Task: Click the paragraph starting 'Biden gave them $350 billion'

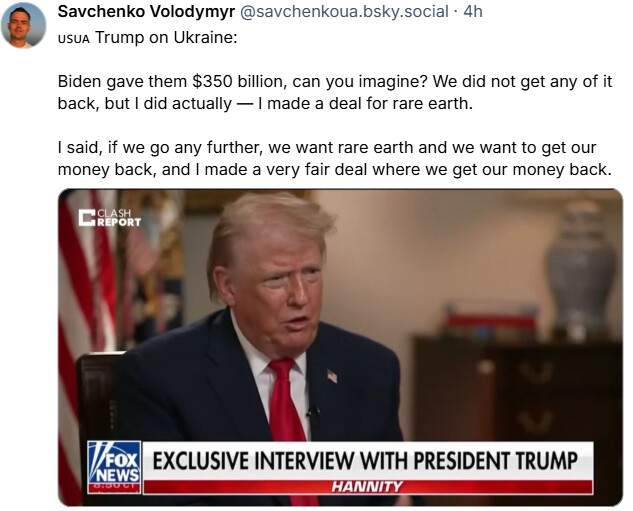Action: [x=335, y=93]
